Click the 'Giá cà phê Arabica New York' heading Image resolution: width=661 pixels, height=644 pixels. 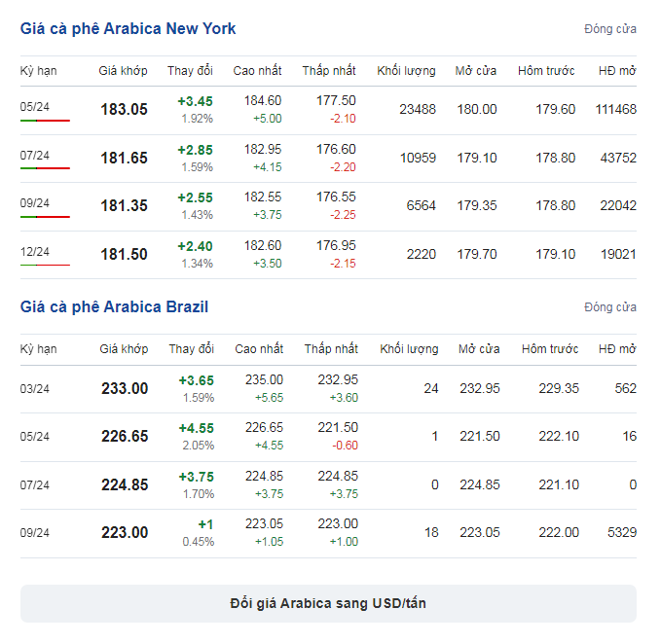[128, 29]
